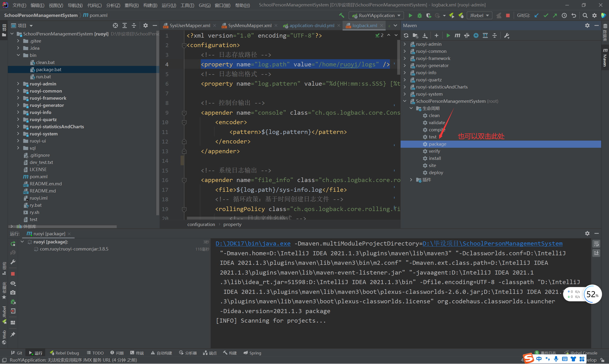
Task: Open Rebel Debug tool window button
Action: [64, 353]
